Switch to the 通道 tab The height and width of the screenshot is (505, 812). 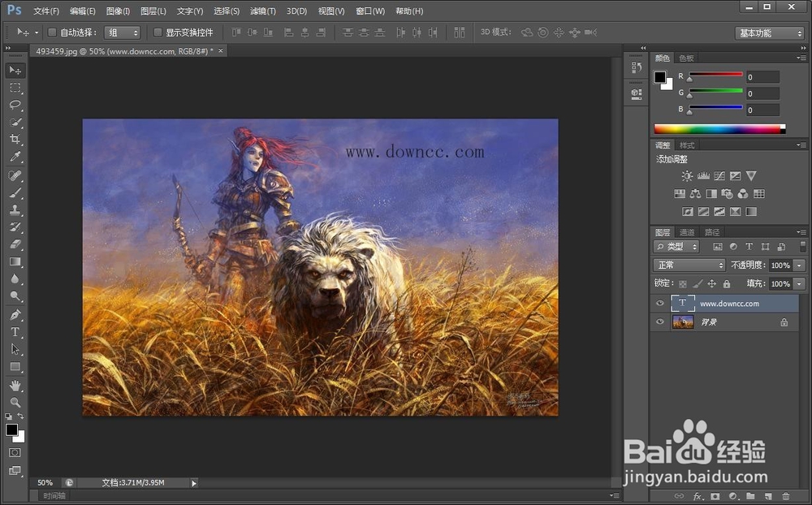point(687,232)
